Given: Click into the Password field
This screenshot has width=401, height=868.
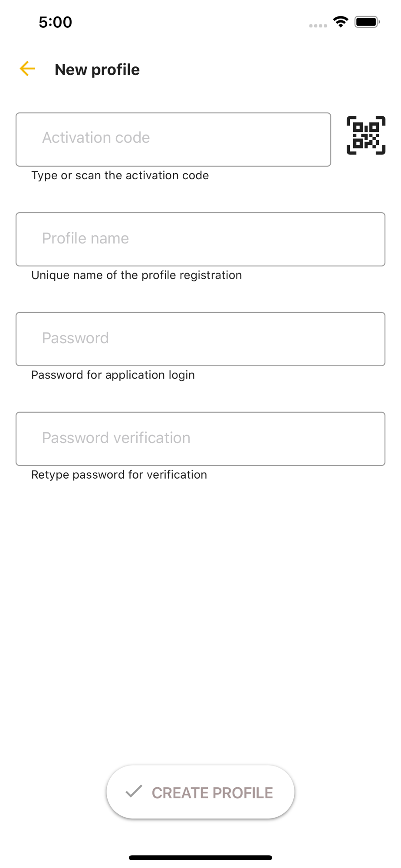Looking at the screenshot, I should click(x=200, y=339).
